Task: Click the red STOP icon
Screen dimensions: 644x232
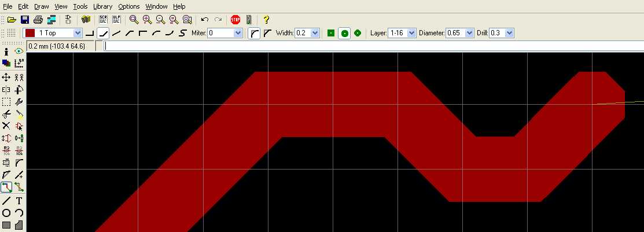Action: 235,20
